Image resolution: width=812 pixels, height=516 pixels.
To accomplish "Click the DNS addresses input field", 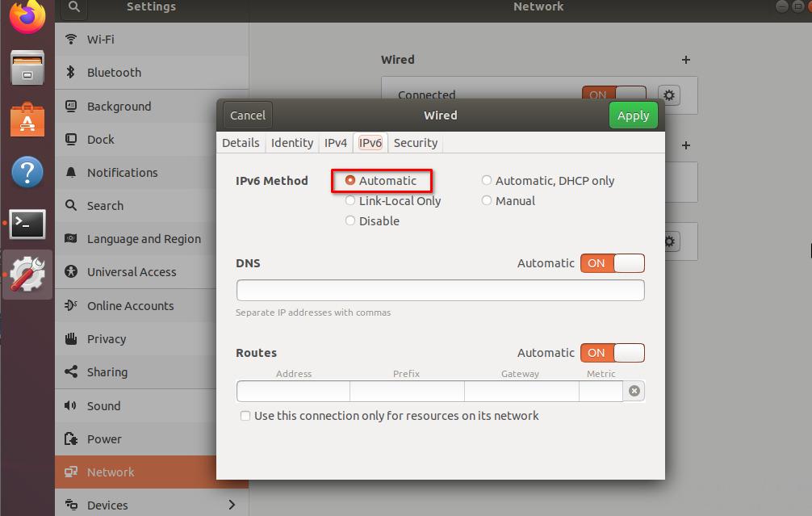I will 440,290.
